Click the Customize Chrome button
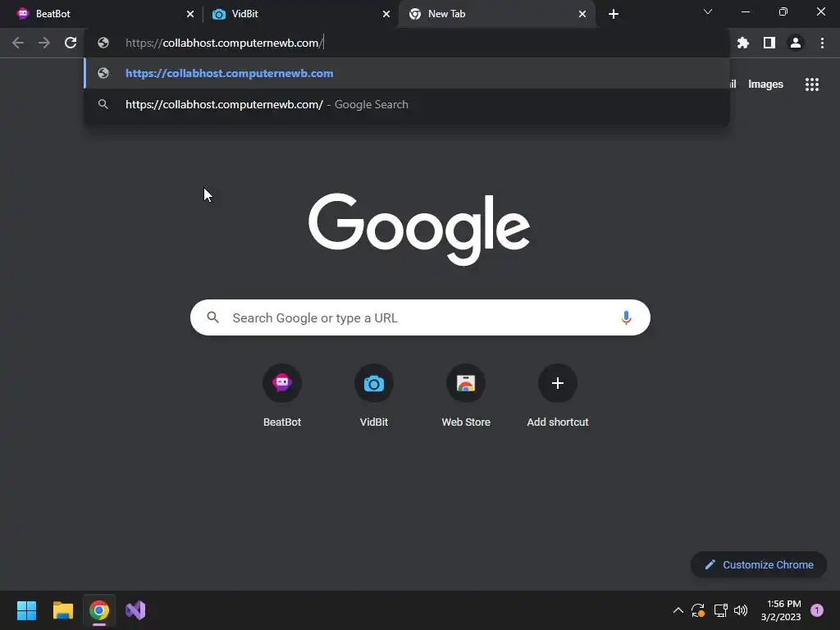This screenshot has height=630, width=840. [x=759, y=564]
